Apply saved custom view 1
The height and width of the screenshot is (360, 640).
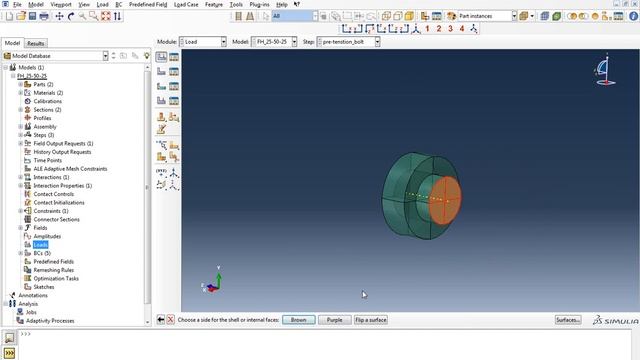[x=427, y=29]
